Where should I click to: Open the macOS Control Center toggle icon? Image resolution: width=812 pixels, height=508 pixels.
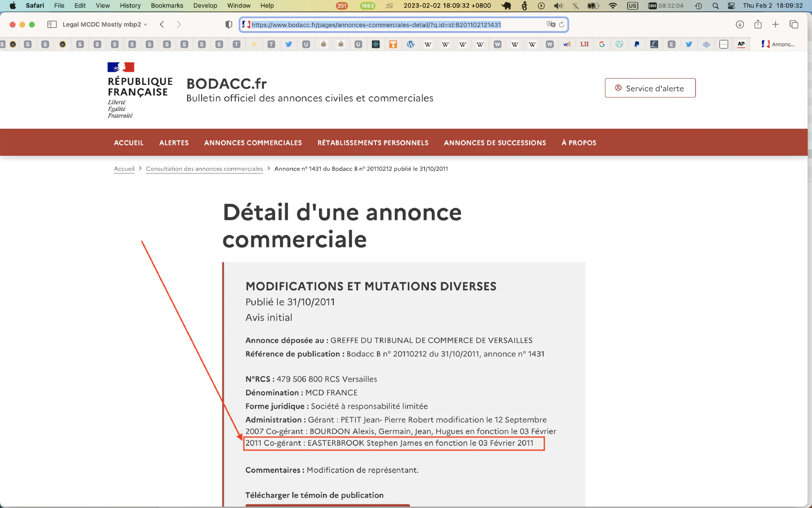point(731,6)
